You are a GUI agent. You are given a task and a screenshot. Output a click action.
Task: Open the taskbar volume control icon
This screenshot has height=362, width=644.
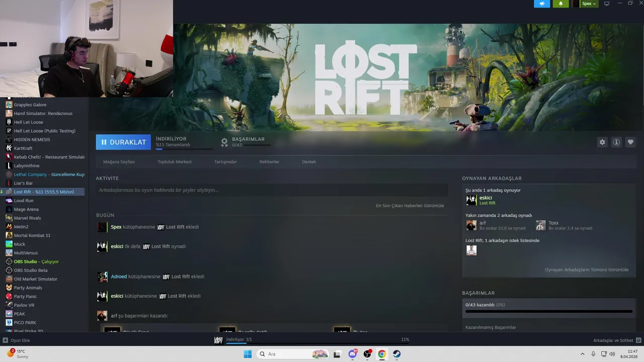(612, 354)
